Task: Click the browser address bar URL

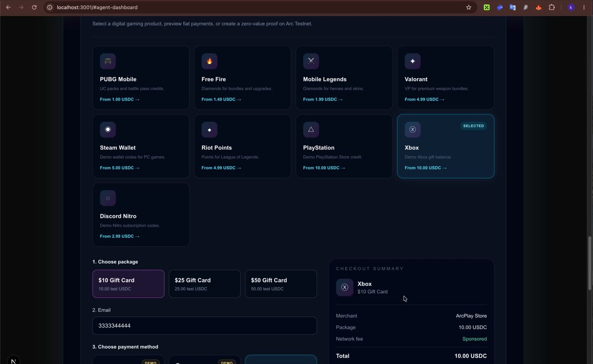Action: pyautogui.click(x=97, y=7)
